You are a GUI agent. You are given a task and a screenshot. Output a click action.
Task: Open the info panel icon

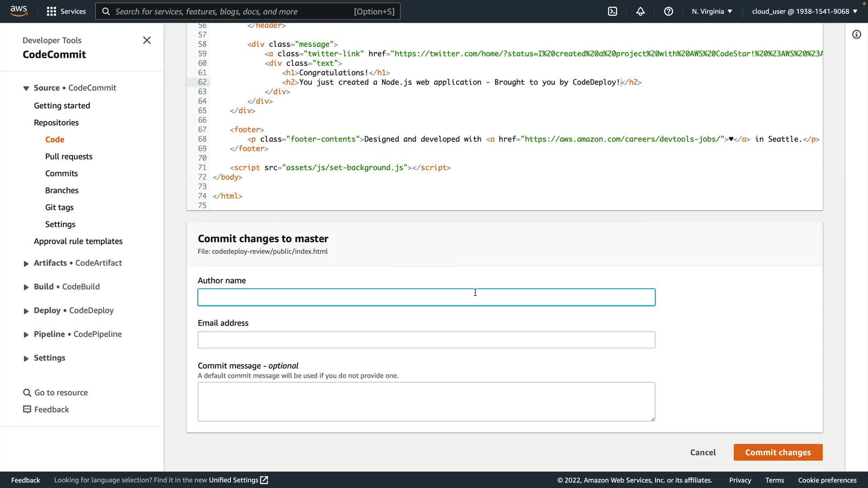point(856,35)
